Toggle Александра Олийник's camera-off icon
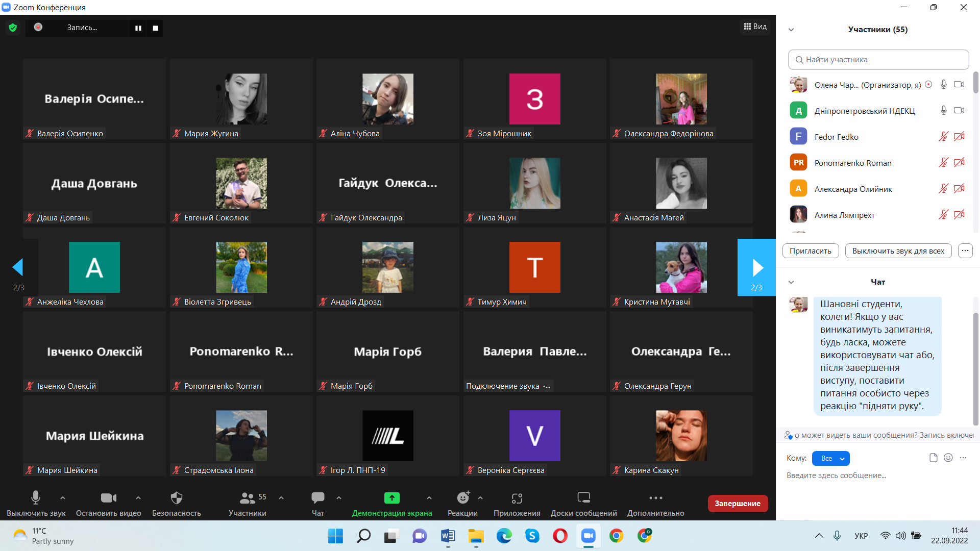 pos(959,189)
